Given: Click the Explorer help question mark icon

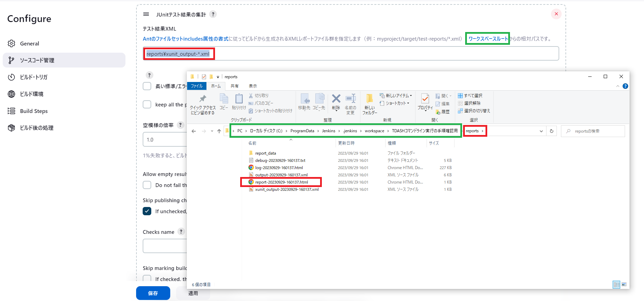Looking at the screenshot, I should [x=625, y=86].
